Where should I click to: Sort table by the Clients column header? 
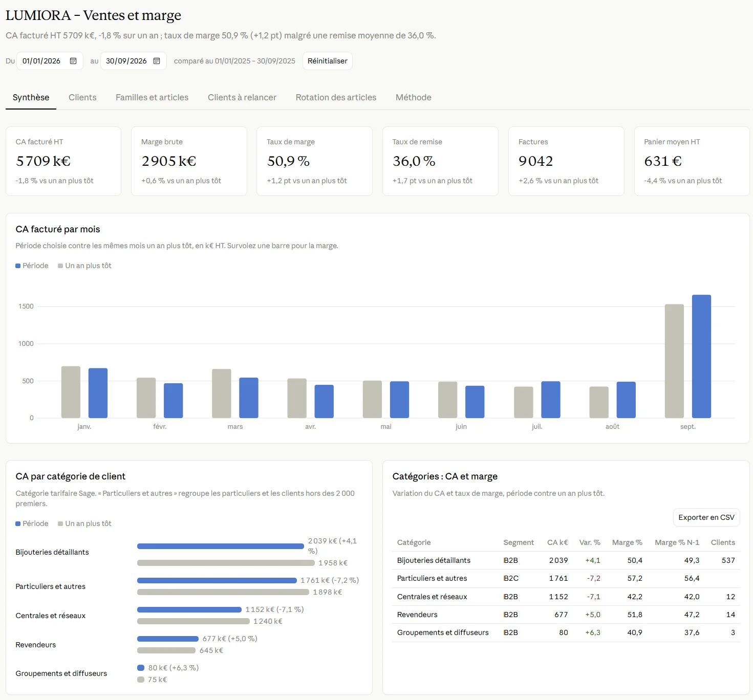pos(723,542)
